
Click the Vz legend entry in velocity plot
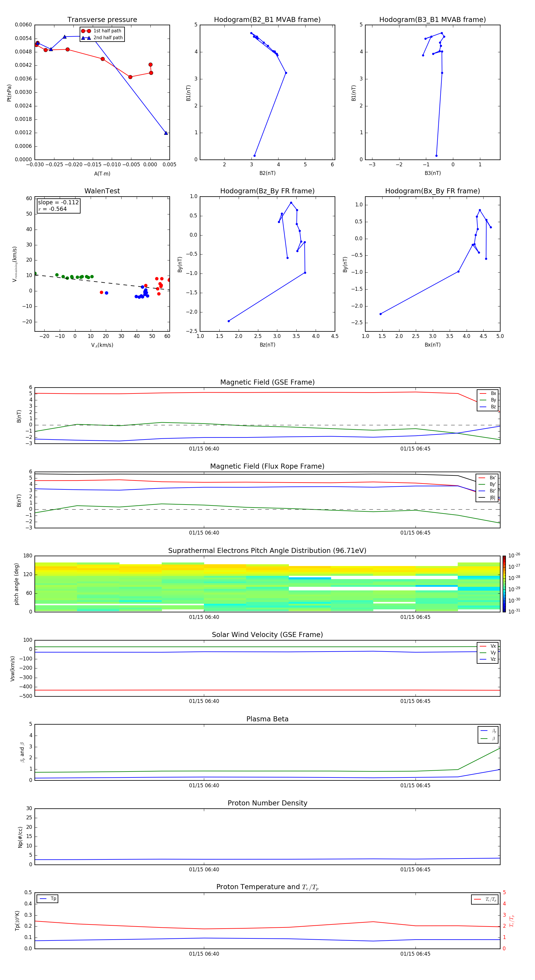coord(488,660)
